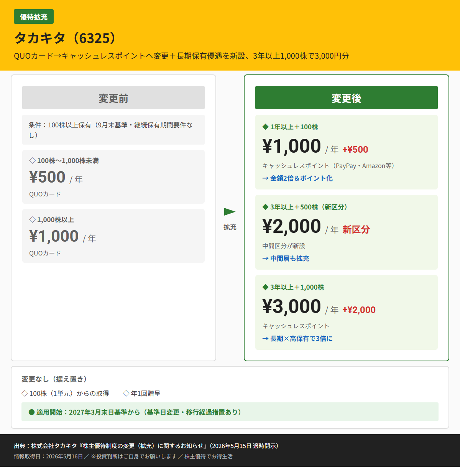Click the QUOカード label under ¥1,000 / 年 in 変更前

pyautogui.click(x=45, y=253)
